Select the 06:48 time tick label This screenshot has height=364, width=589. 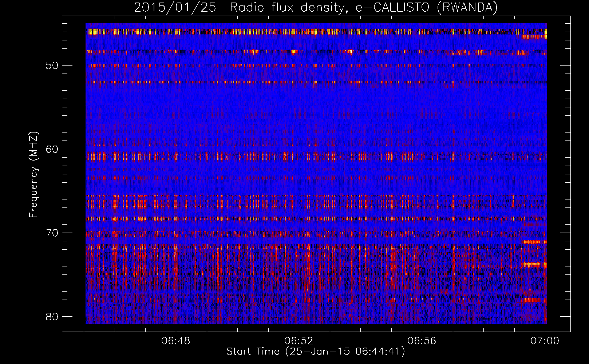[x=176, y=341]
